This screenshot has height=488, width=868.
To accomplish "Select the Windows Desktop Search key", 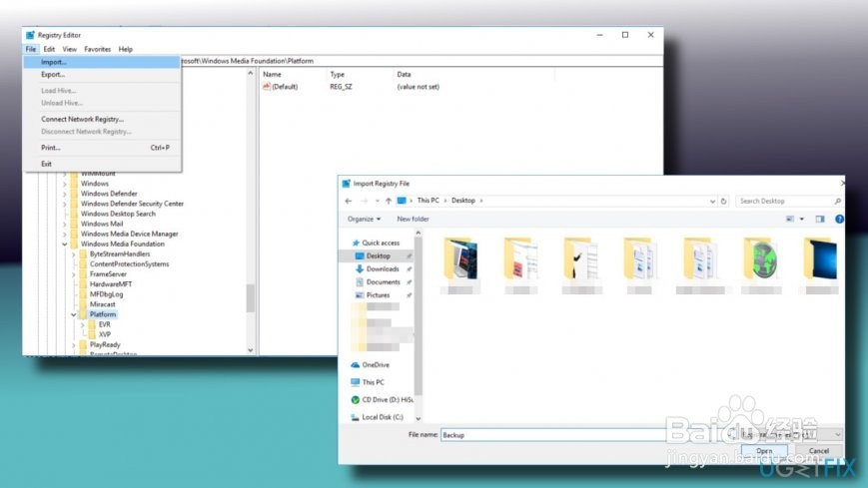I will point(118,214).
